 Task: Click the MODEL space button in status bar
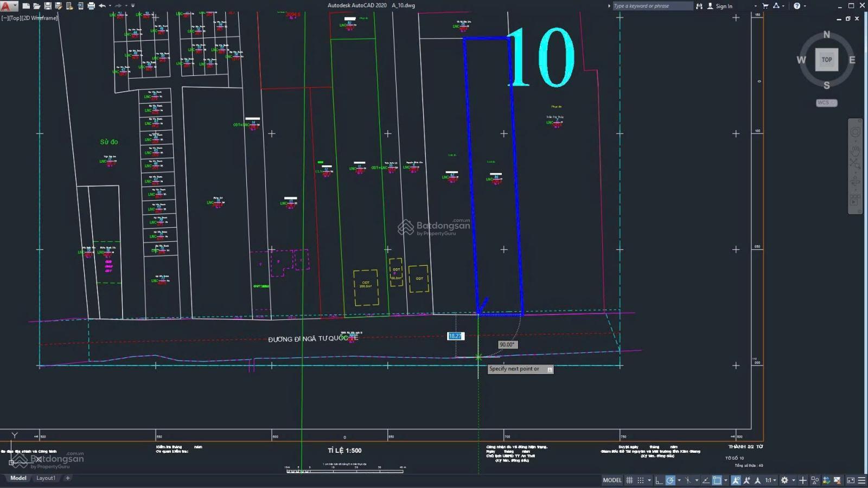point(612,480)
